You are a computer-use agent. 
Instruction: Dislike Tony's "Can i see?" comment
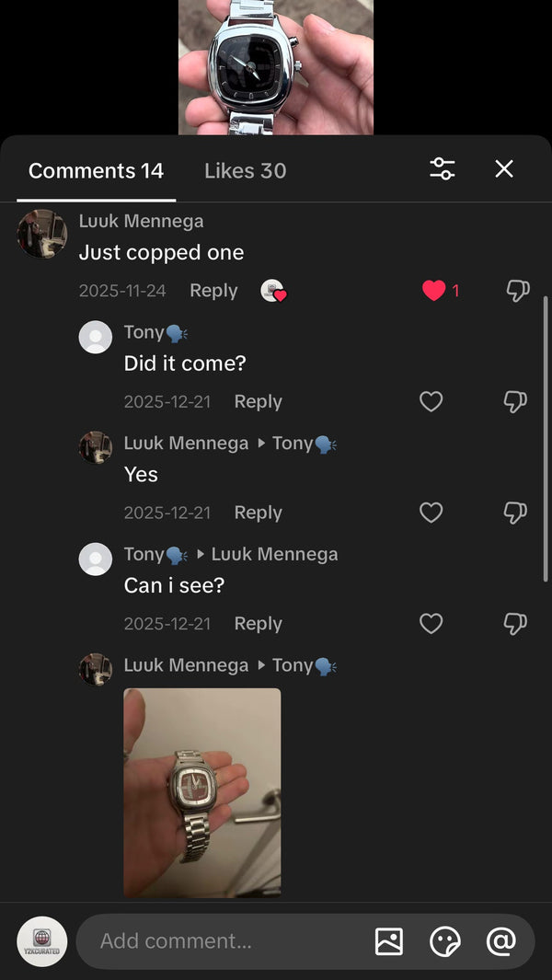click(515, 624)
